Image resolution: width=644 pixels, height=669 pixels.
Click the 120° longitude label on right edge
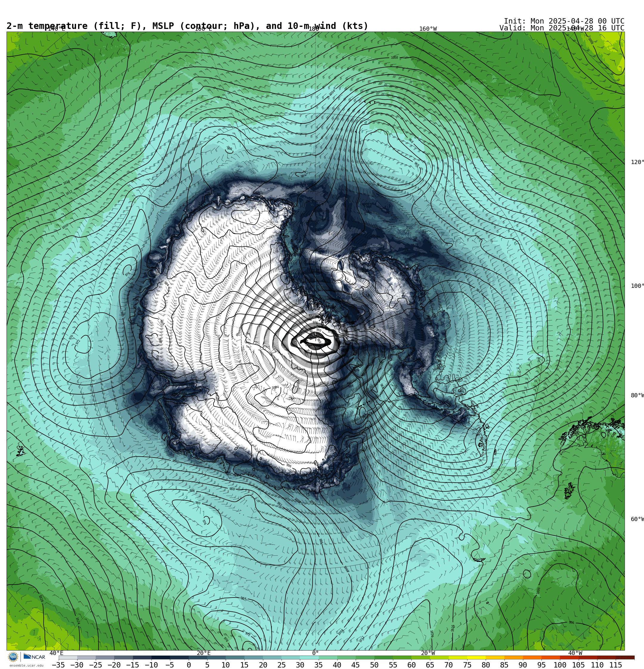637,162
